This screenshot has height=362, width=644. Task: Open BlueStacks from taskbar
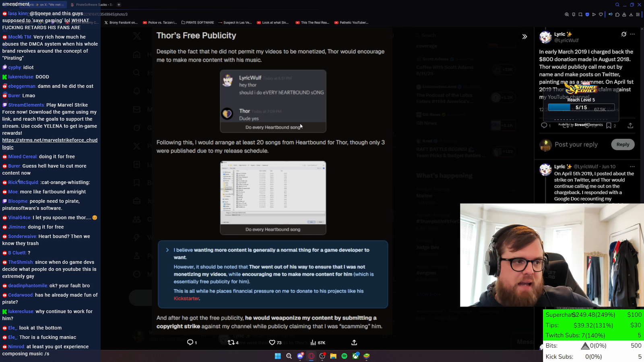click(x=367, y=356)
